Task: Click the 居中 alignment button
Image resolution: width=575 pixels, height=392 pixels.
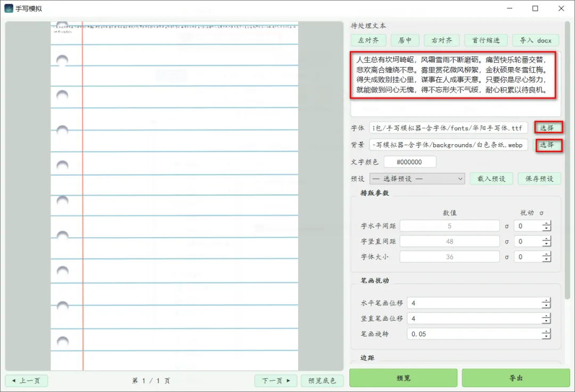Action: pyautogui.click(x=405, y=40)
